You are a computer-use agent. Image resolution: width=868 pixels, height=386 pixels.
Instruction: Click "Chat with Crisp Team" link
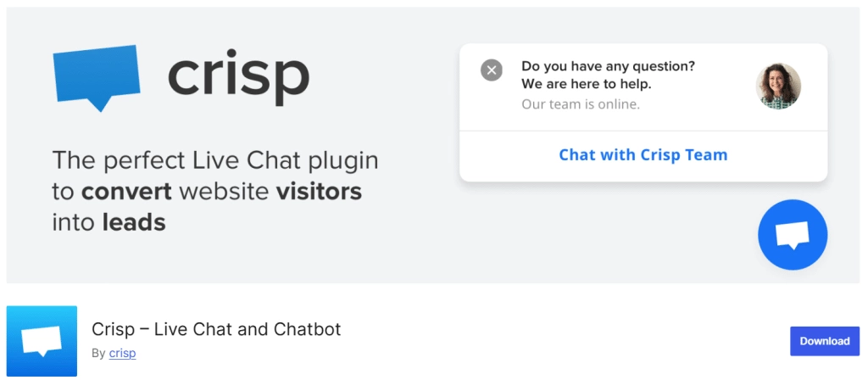[643, 155]
